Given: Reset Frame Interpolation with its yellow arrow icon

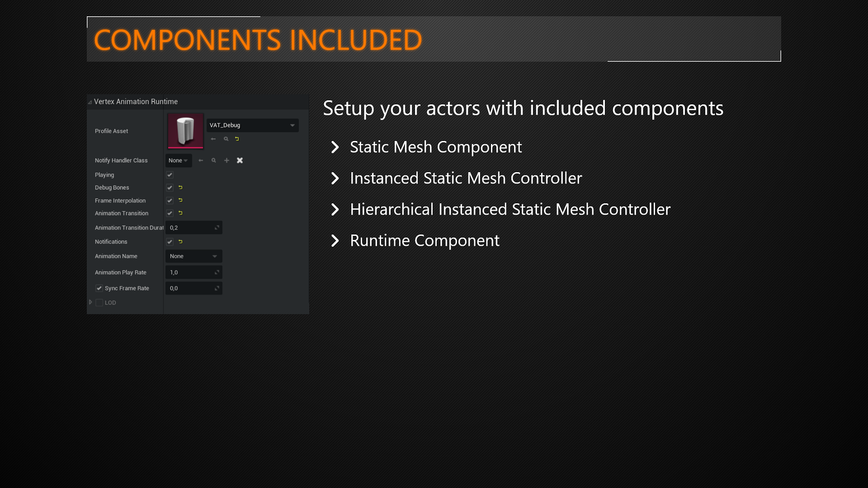Looking at the screenshot, I should coord(181,200).
